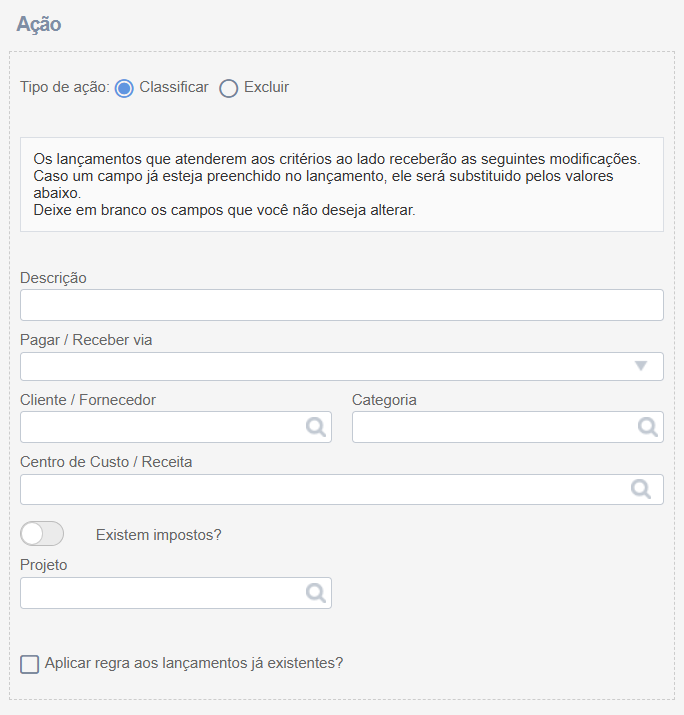Select the Classificar radio button

tap(124, 88)
